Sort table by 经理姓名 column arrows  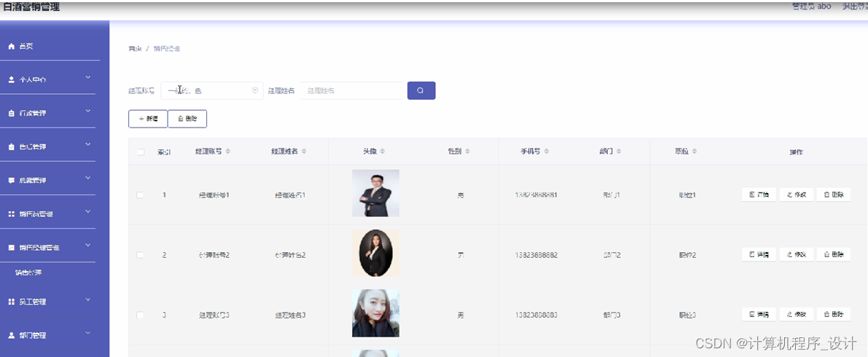coord(304,151)
